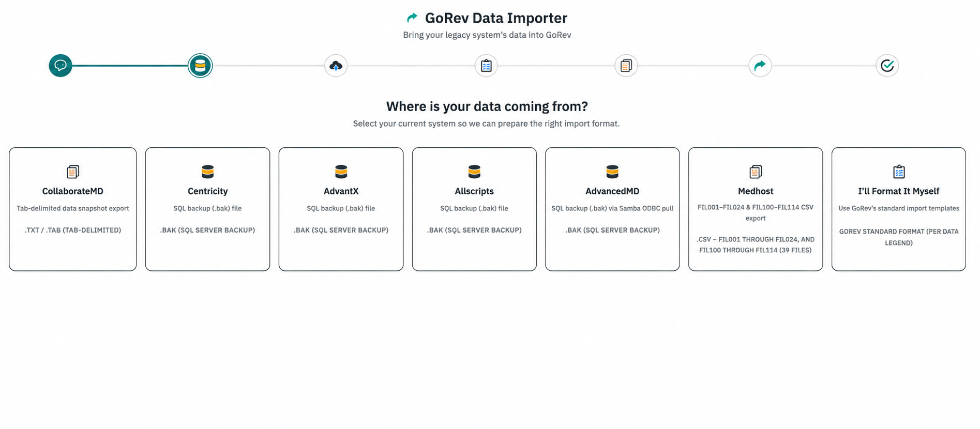The image size is (980, 429).
Task: Click the chat bubble step icon
Action: click(61, 66)
